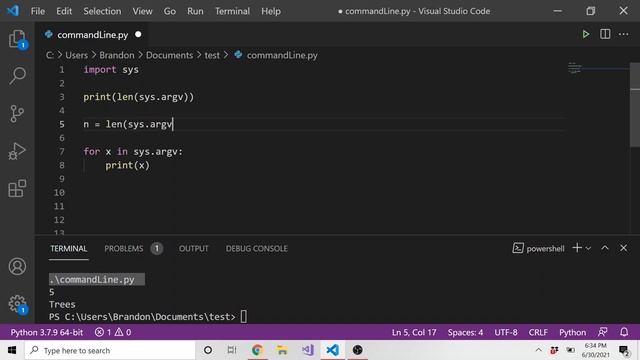Open the View menu
This screenshot has height=360, width=640.
(142, 11)
